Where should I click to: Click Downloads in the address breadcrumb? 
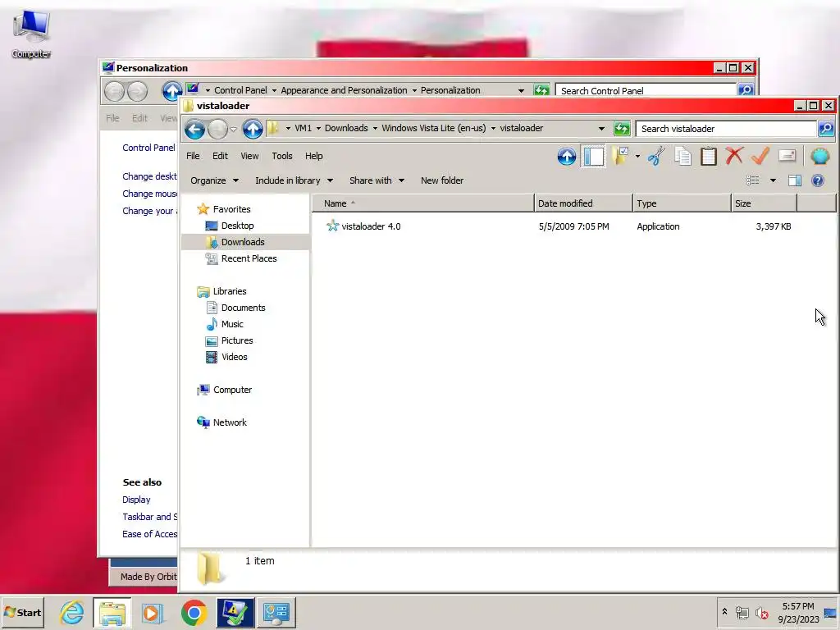(x=346, y=128)
